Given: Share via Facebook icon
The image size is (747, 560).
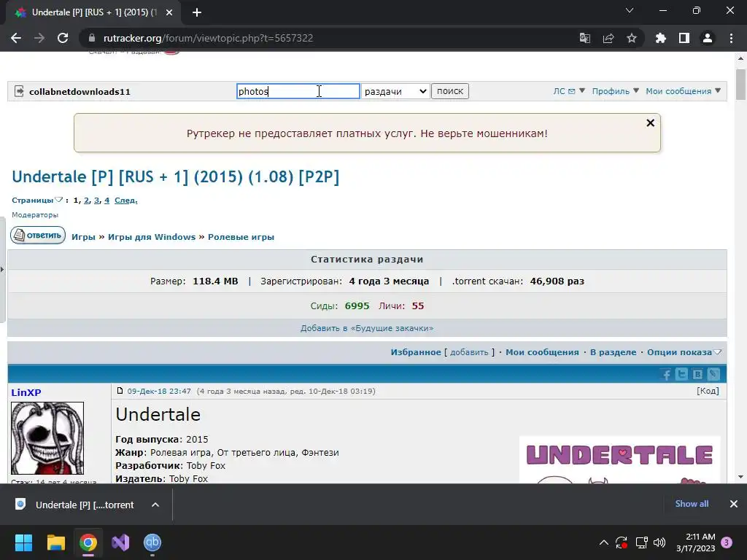Looking at the screenshot, I should pos(666,374).
